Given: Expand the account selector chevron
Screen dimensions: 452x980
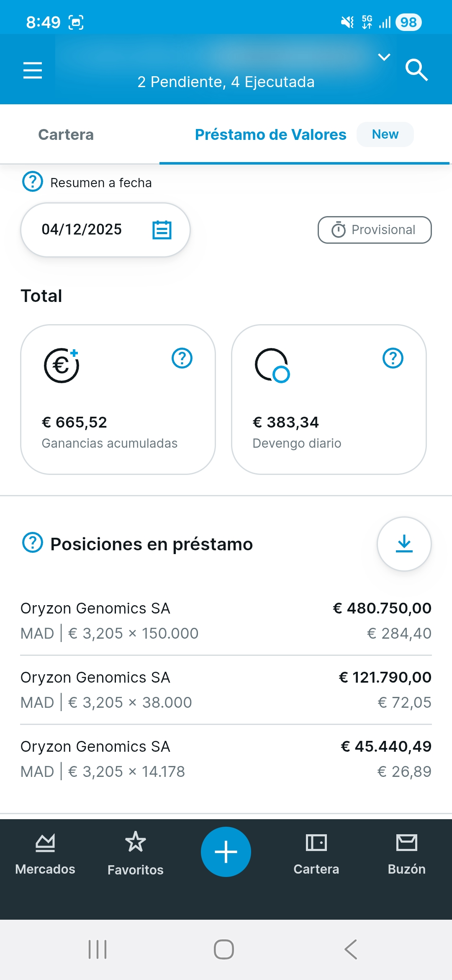Looking at the screenshot, I should [384, 57].
